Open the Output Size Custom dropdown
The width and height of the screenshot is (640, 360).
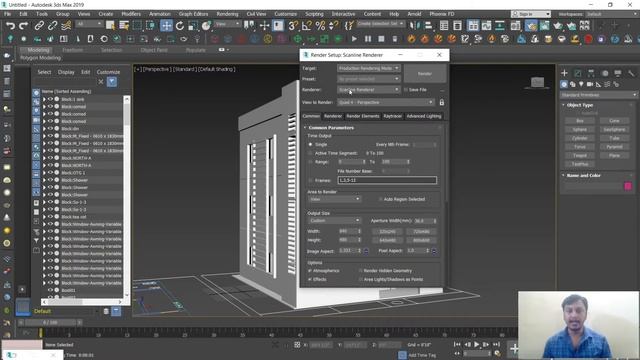334,220
